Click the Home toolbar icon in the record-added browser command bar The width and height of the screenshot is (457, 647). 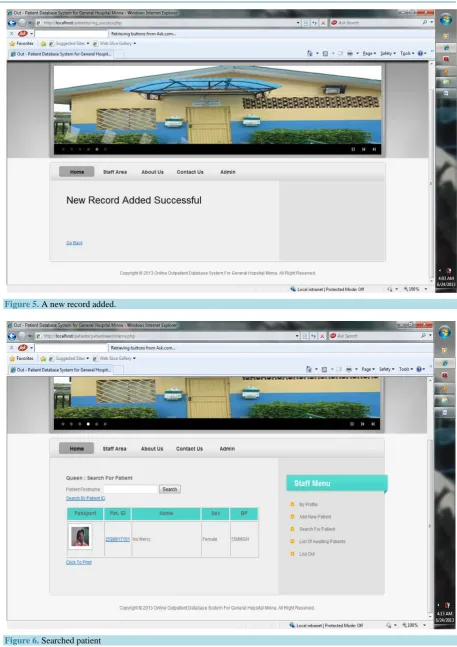point(309,53)
